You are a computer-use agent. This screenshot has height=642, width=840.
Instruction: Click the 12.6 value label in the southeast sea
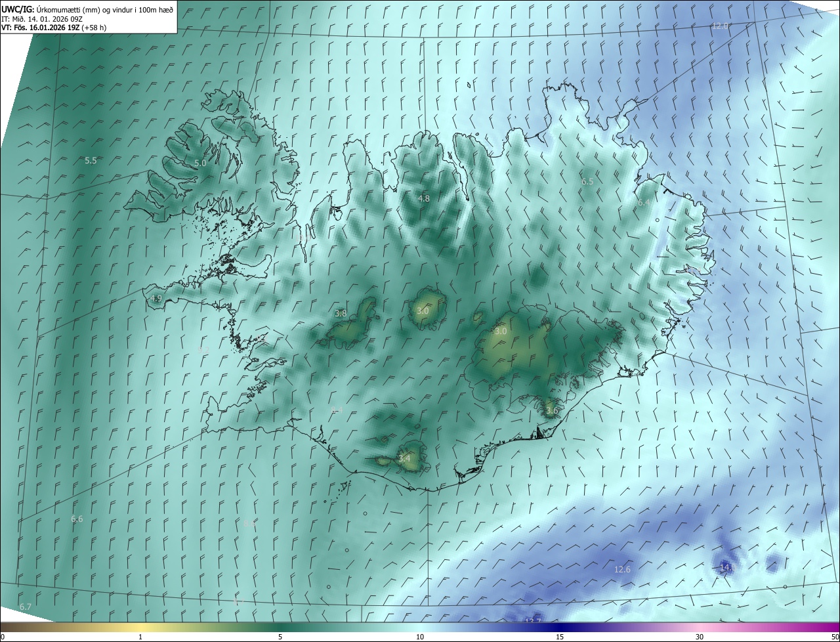[622, 569]
